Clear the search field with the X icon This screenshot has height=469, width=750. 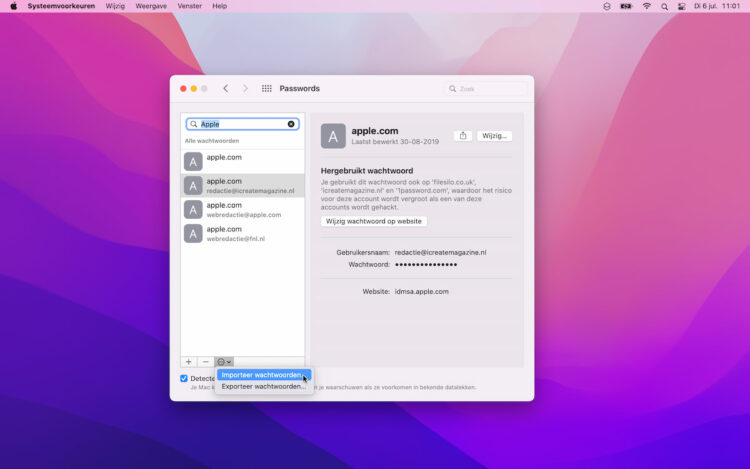(x=291, y=124)
